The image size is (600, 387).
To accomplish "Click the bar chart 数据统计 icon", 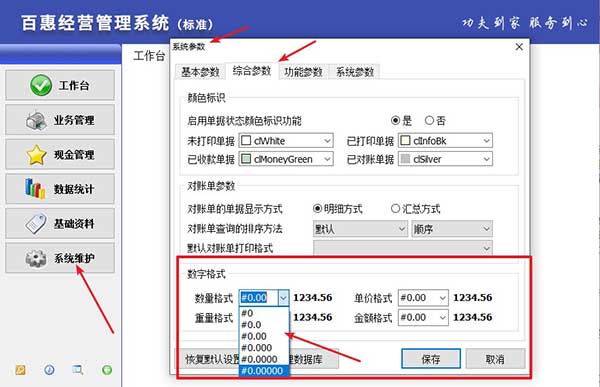I will [35, 188].
